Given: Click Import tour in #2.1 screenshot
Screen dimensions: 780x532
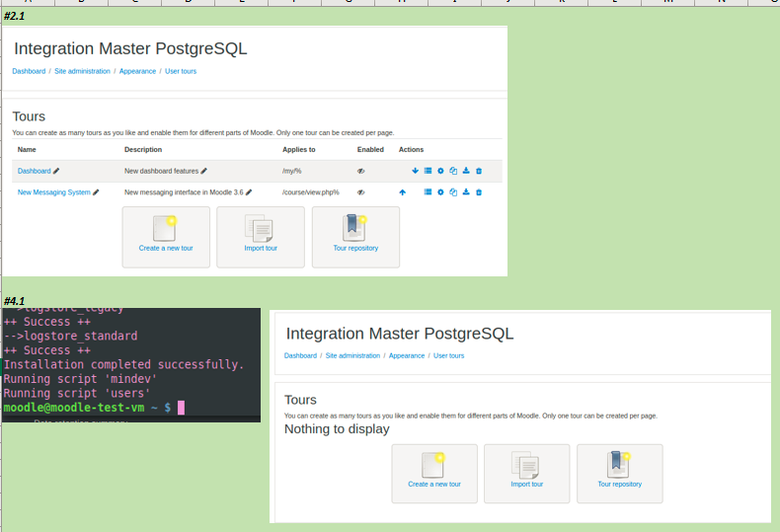Looking at the screenshot, I should click(261, 237).
